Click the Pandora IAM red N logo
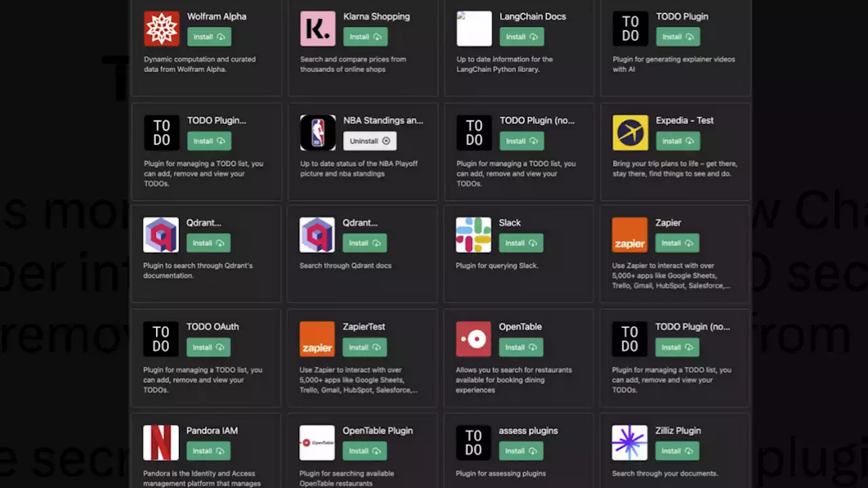868x488 pixels. pos(161,443)
